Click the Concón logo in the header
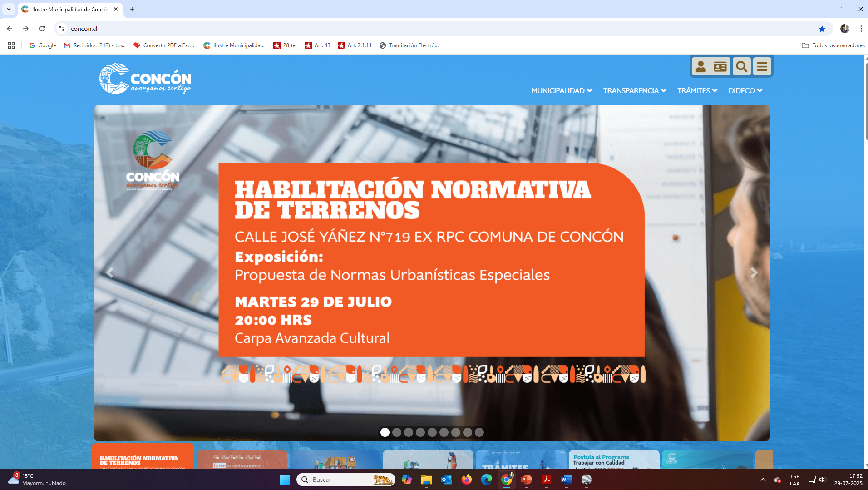This screenshot has width=868, height=490. pyautogui.click(x=145, y=79)
